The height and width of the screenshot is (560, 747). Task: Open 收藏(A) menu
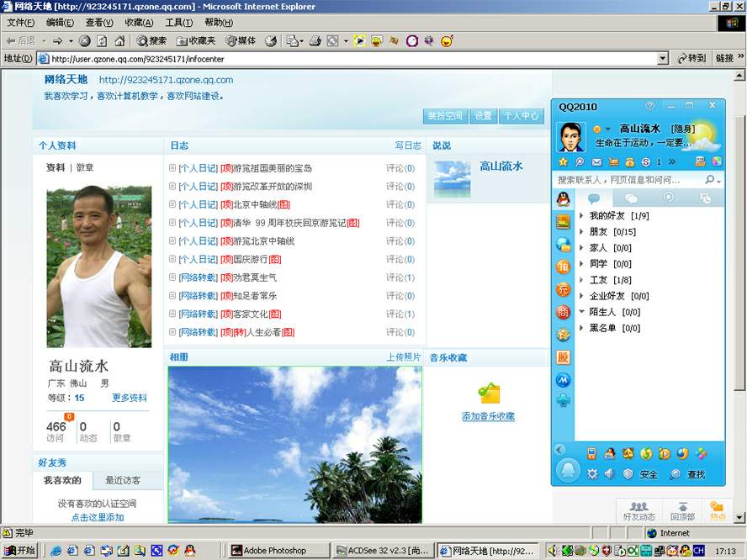(139, 23)
